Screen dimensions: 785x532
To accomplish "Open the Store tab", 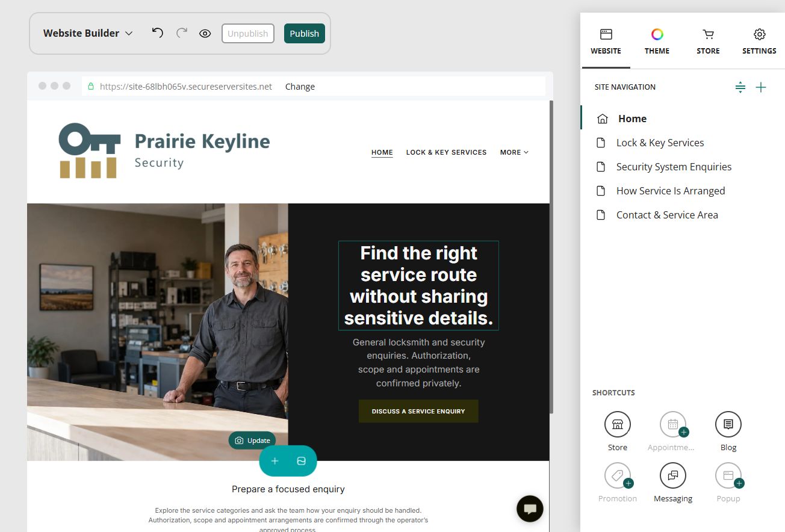I will (x=709, y=42).
